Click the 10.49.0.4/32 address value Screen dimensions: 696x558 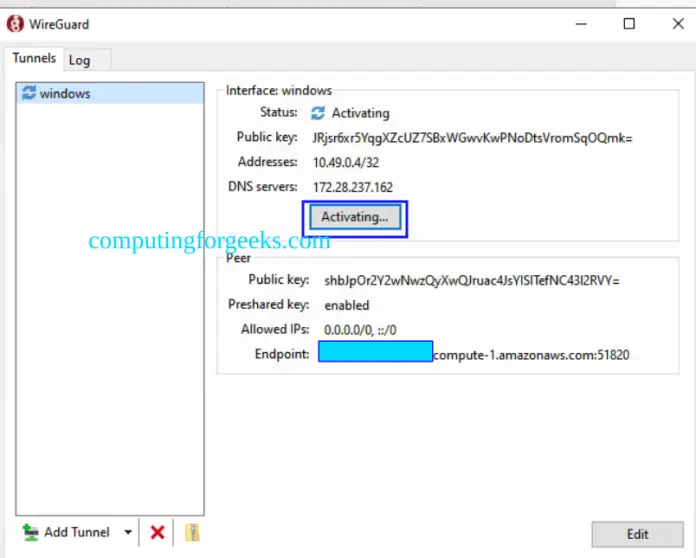click(x=347, y=162)
